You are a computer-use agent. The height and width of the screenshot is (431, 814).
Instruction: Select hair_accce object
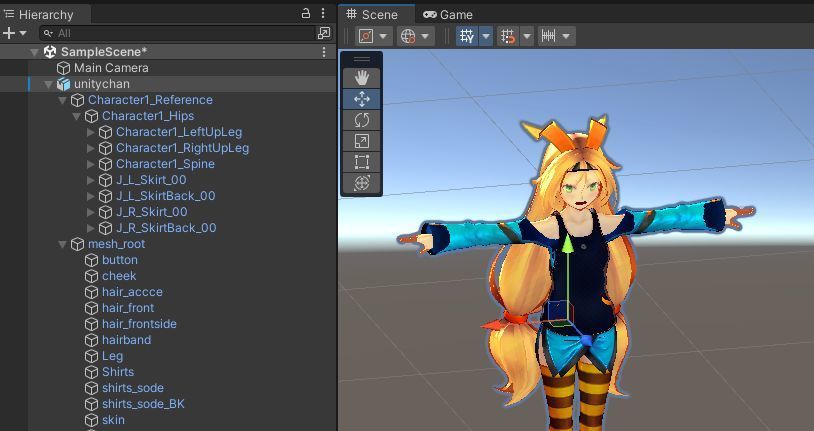pos(132,292)
